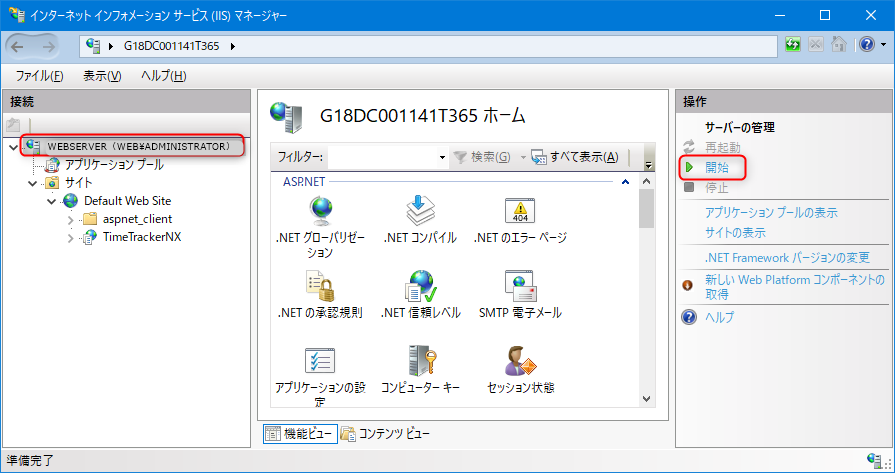Click the feature list scrollbar thumb

646,208
